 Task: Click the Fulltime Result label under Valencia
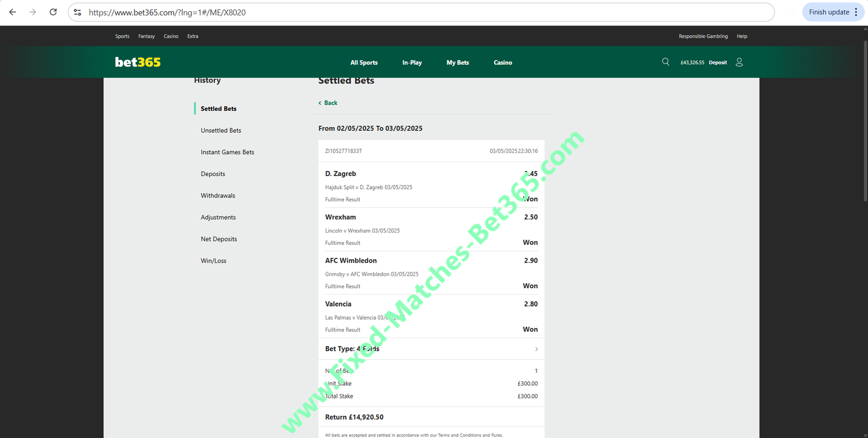(x=343, y=330)
